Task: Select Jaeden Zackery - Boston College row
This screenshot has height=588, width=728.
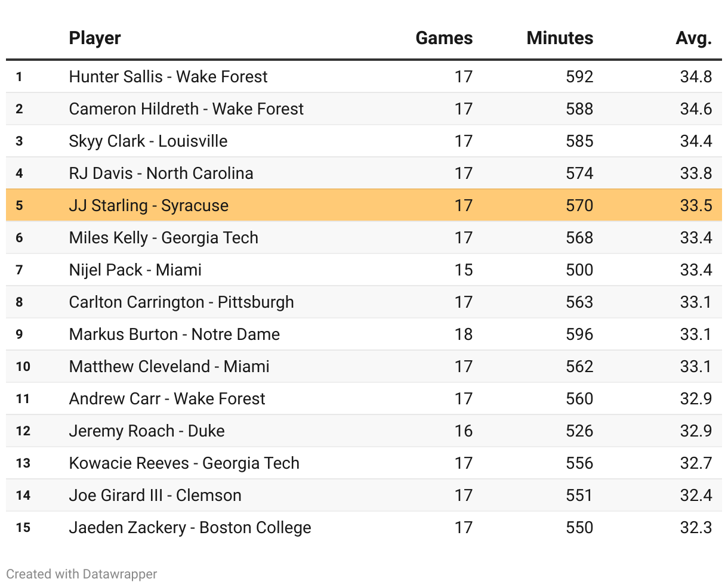Action: (190, 528)
